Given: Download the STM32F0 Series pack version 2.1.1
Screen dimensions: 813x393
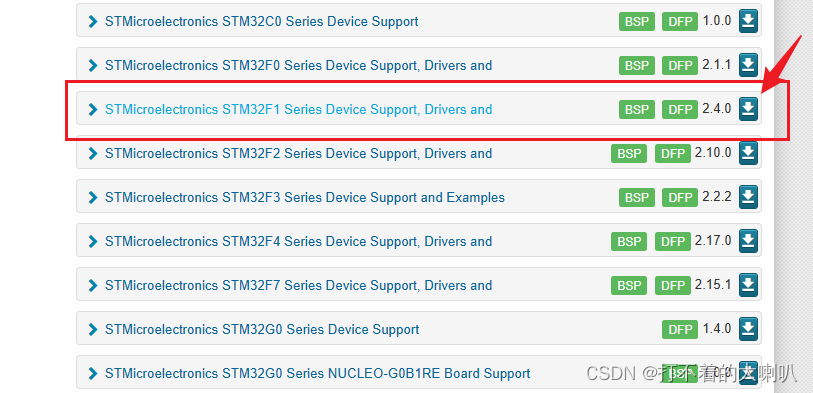Looking at the screenshot, I should [748, 65].
